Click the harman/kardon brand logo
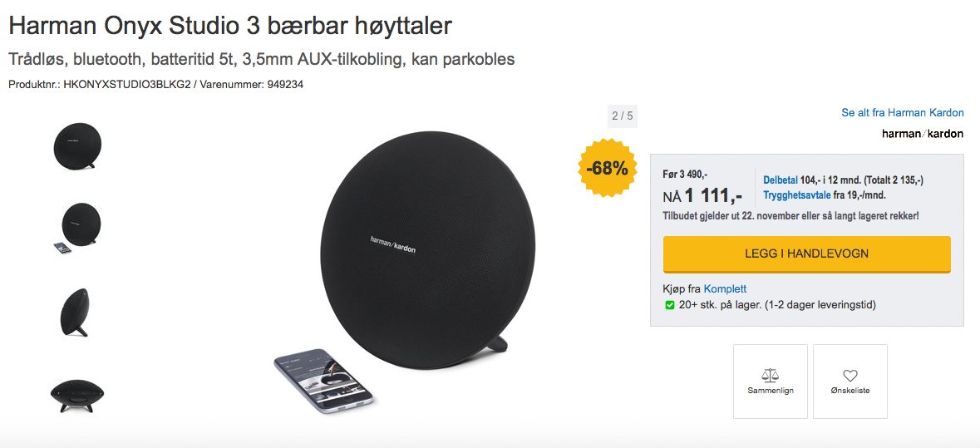 [x=922, y=134]
